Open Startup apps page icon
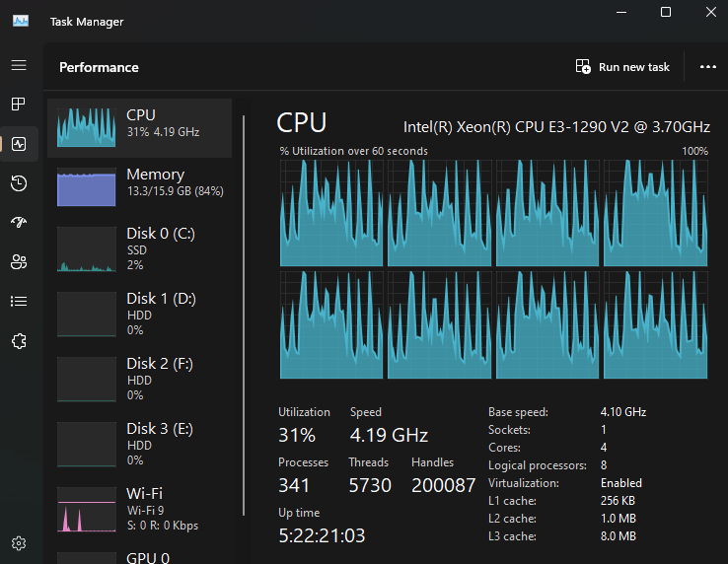Image resolution: width=728 pixels, height=564 pixels. [x=19, y=223]
